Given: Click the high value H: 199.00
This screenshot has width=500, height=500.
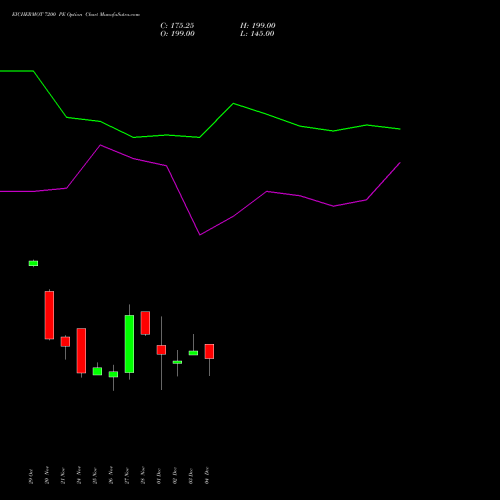Looking at the screenshot, I should [258, 26].
